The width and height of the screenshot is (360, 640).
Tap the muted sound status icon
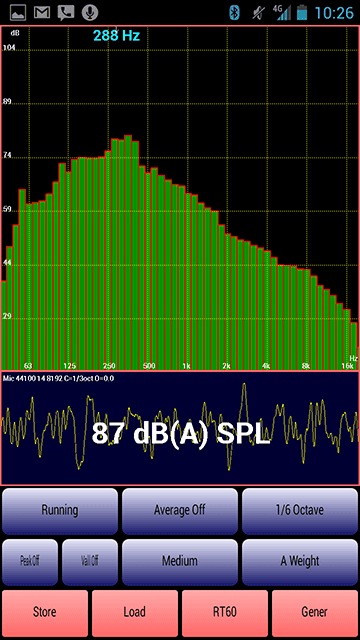pos(259,13)
